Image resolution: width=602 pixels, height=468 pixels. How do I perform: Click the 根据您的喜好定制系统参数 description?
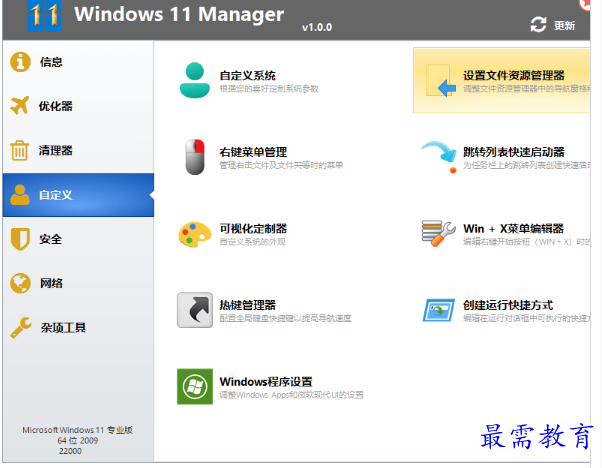(x=269, y=89)
